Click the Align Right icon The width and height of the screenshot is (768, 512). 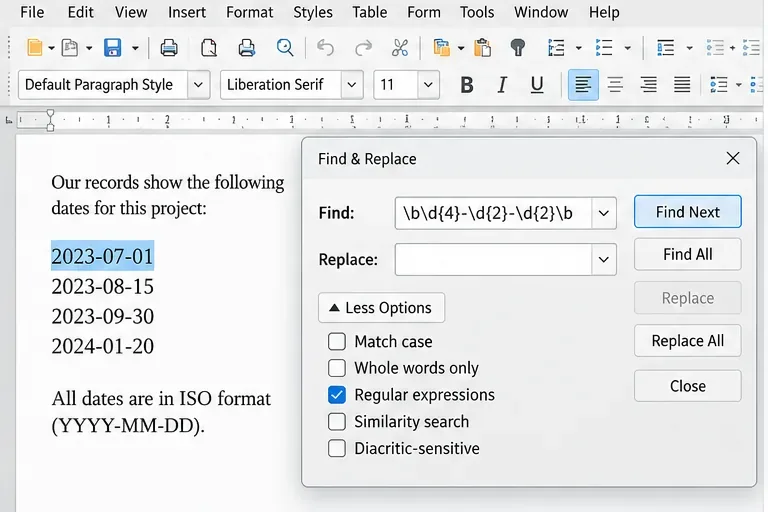648,85
